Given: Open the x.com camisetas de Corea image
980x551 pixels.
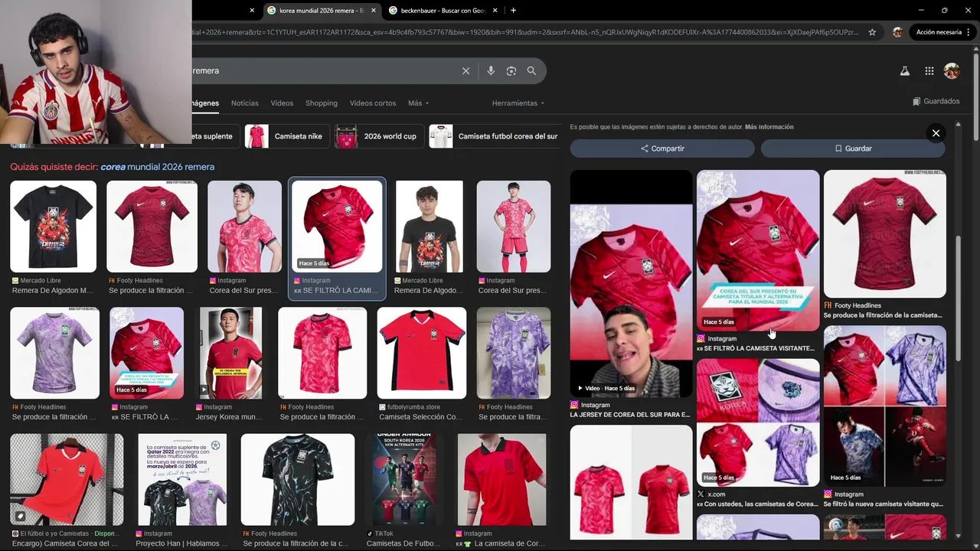Looking at the screenshot, I should pyautogui.click(x=757, y=422).
